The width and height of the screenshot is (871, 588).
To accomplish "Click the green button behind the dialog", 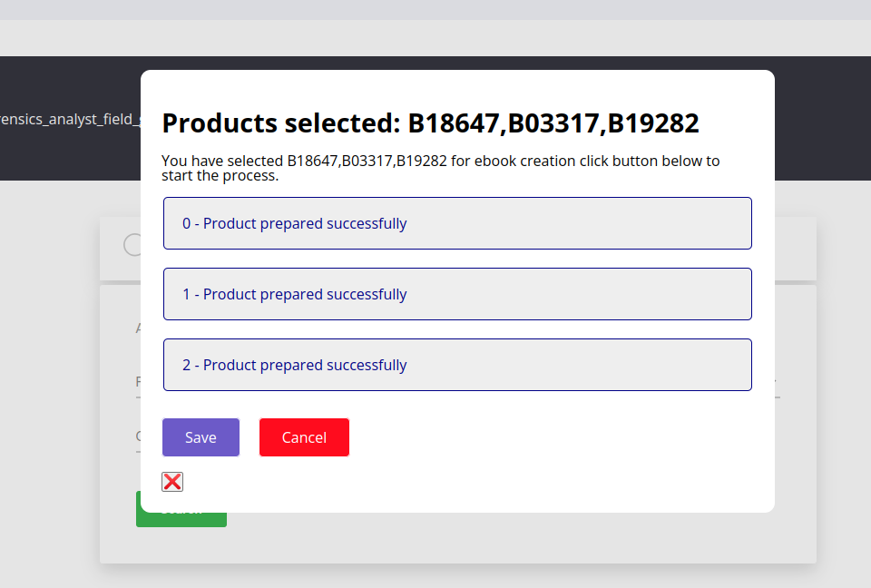I will pos(181,519).
